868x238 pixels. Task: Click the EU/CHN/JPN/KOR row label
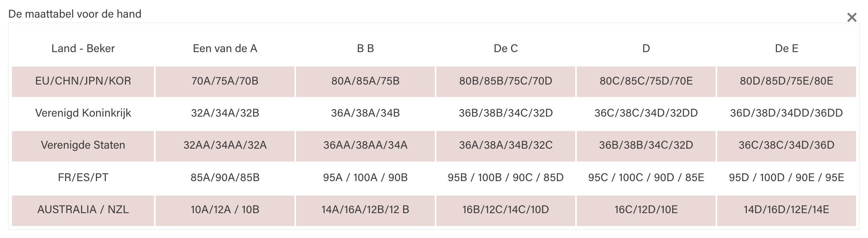coord(83,81)
